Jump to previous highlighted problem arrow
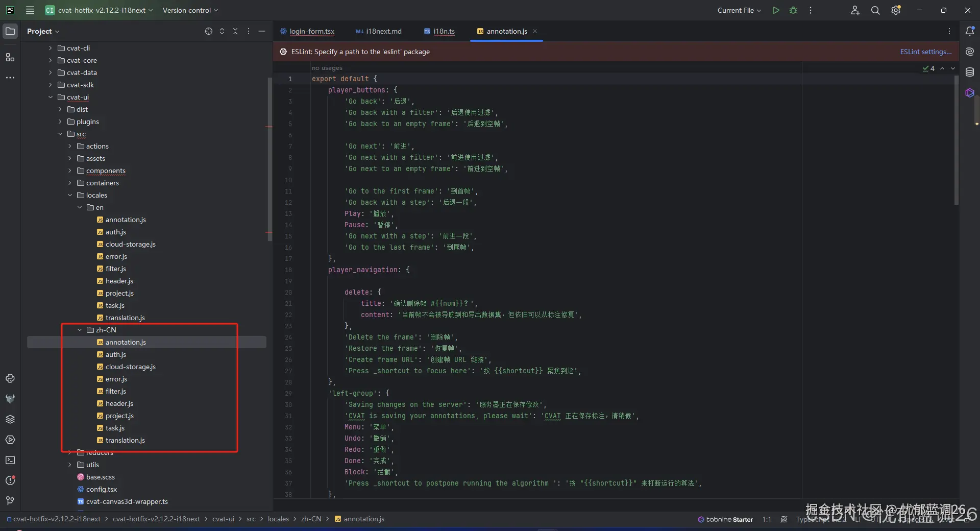The height and width of the screenshot is (531, 980). click(x=942, y=68)
